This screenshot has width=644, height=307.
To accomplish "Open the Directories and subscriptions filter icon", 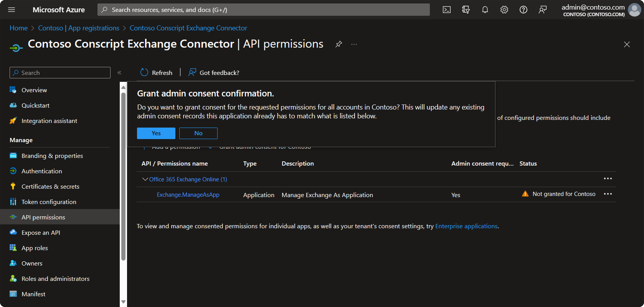I will [x=466, y=10].
